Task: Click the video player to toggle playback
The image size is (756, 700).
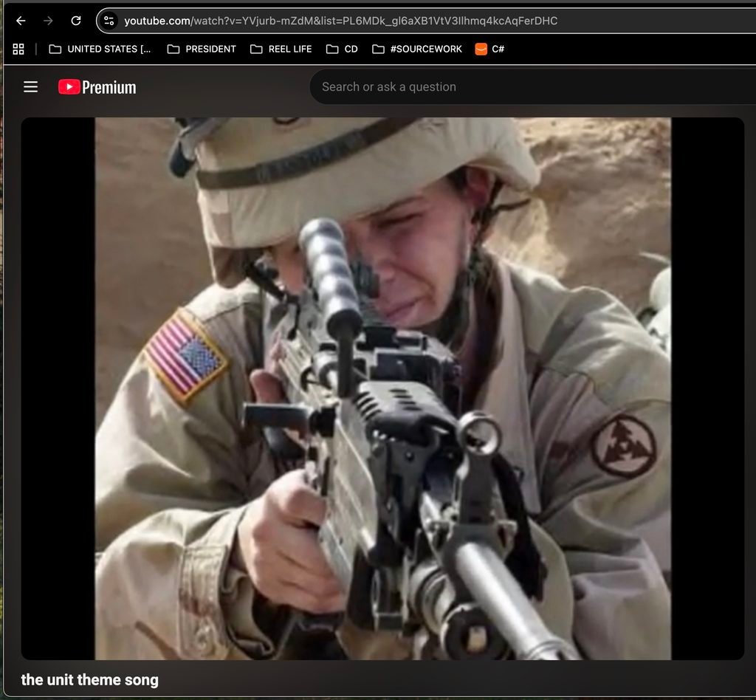Action: point(383,388)
